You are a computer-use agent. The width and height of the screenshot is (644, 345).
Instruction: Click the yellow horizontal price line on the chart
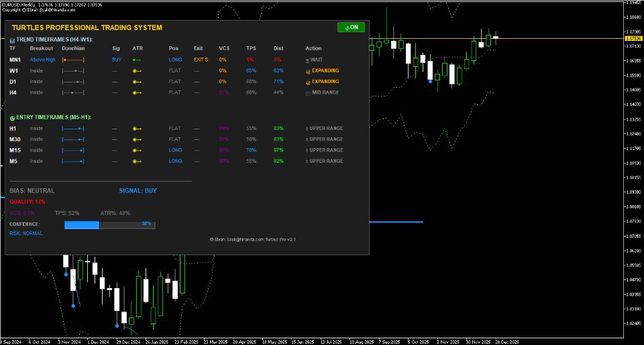pos(497,39)
